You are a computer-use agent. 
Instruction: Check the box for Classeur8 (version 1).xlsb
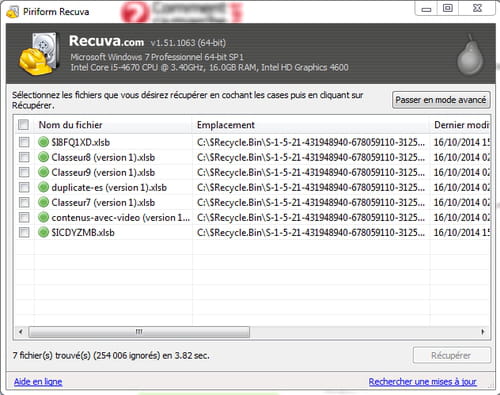(x=24, y=157)
